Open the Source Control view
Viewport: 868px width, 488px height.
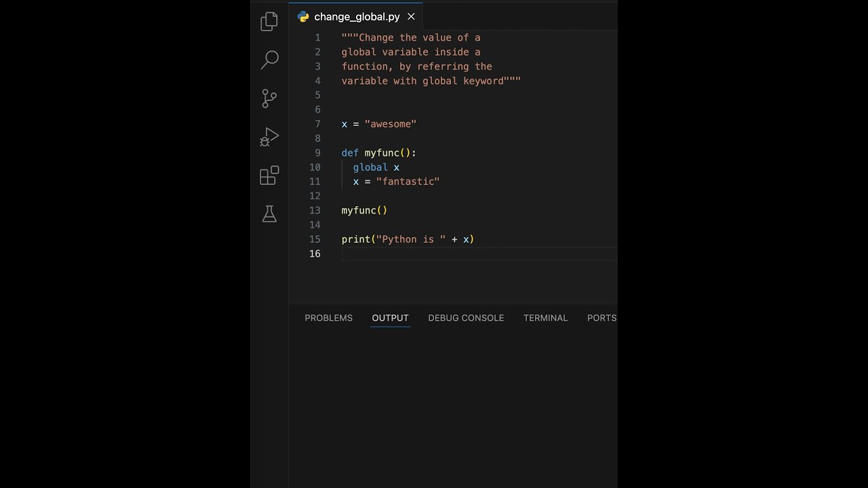pyautogui.click(x=269, y=98)
